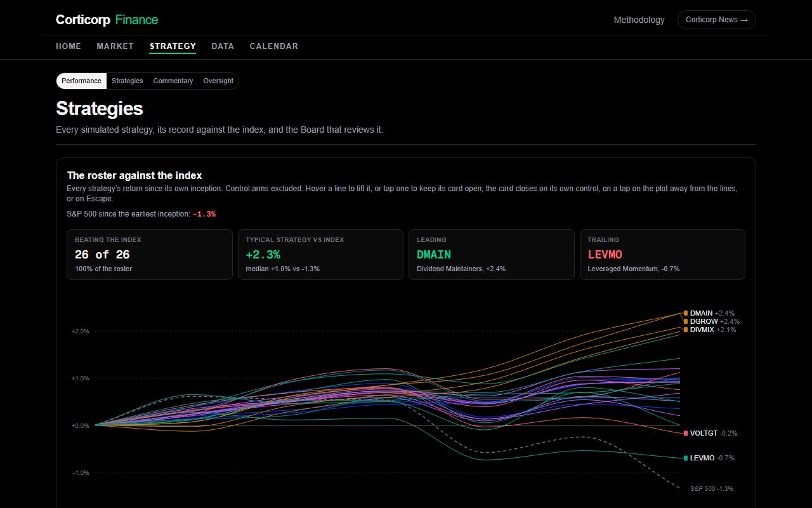Click the Trailing LEVMO summary card

(663, 255)
